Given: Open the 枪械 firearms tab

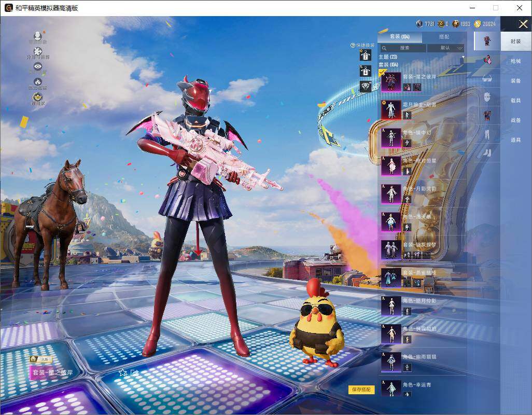Looking at the screenshot, I should [x=516, y=61].
